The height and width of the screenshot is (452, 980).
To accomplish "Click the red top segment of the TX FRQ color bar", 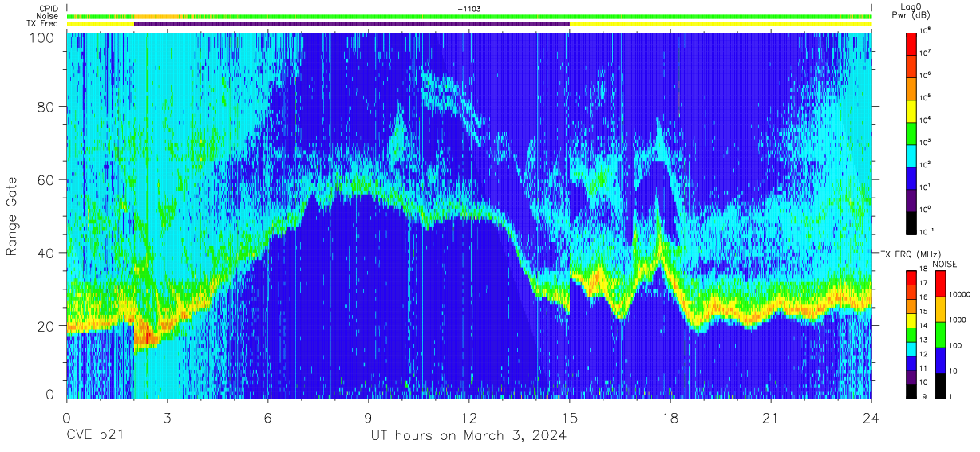I will pos(911,277).
